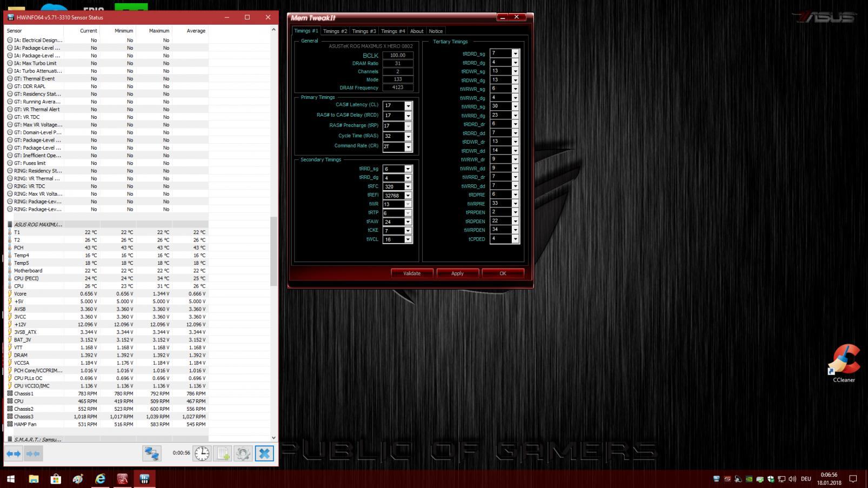
Task: Click the Sensor column header
Action: (15, 31)
